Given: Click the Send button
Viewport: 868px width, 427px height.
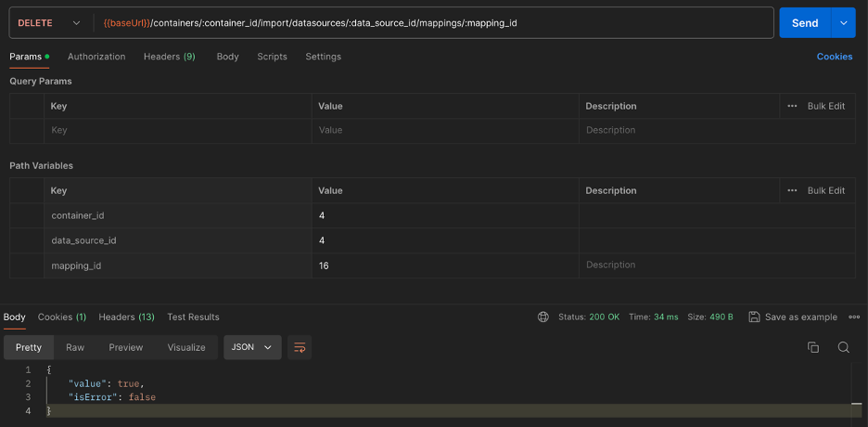Looking at the screenshot, I should [804, 23].
